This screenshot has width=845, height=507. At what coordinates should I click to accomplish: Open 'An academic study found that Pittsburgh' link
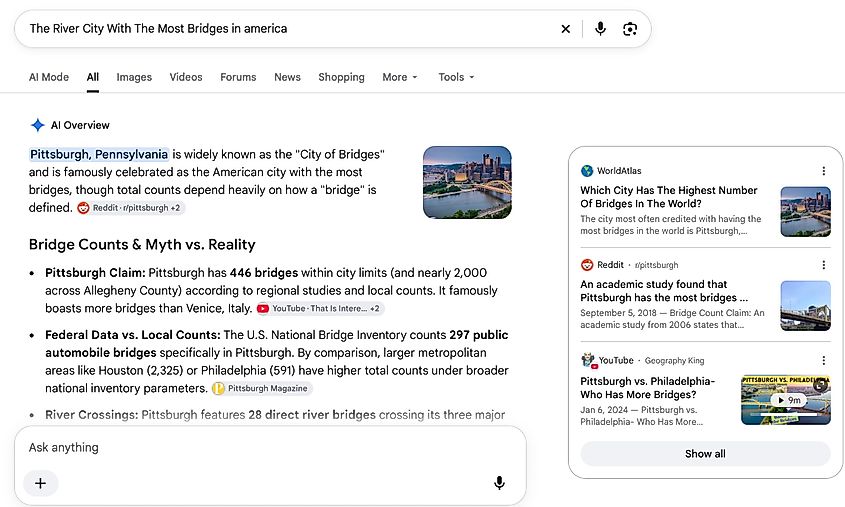click(x=664, y=291)
